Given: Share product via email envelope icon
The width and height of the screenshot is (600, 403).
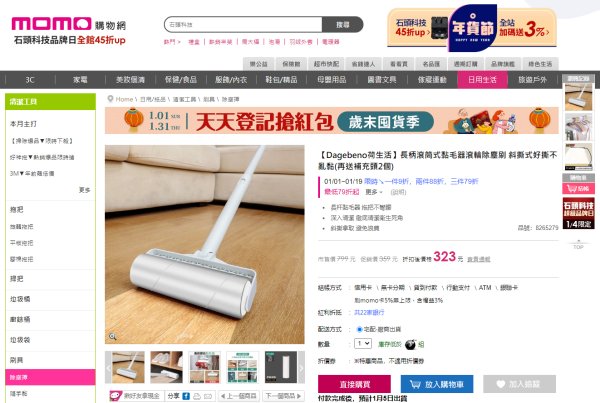Looking at the screenshot, I should (208, 396).
